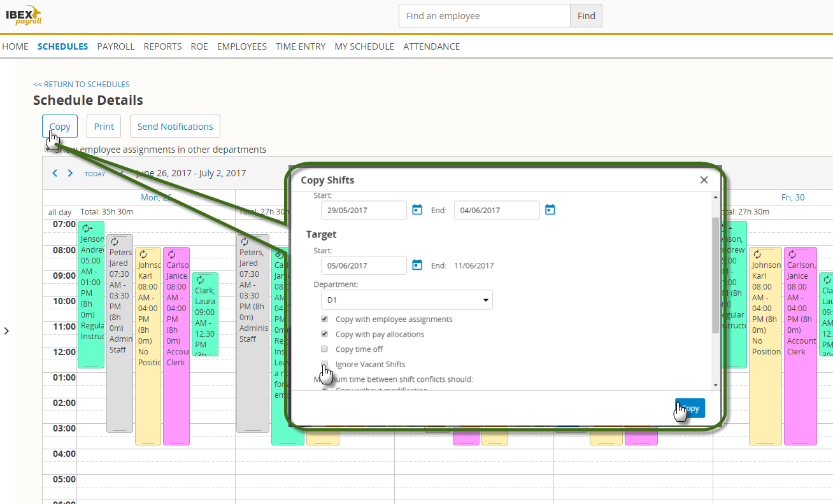Image resolution: width=833 pixels, height=504 pixels.
Task: Click the Copy button above the schedule
Action: (x=60, y=126)
